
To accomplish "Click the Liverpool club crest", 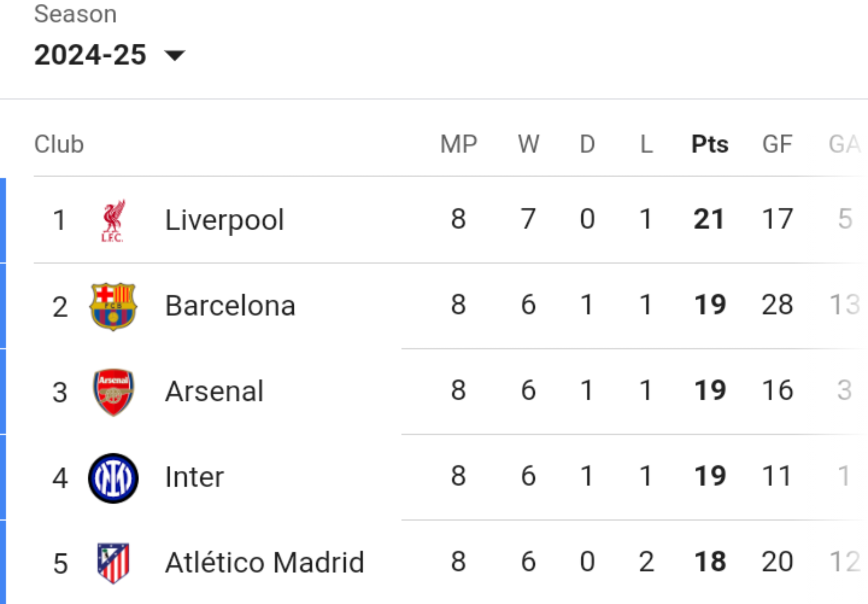I will pos(113,221).
